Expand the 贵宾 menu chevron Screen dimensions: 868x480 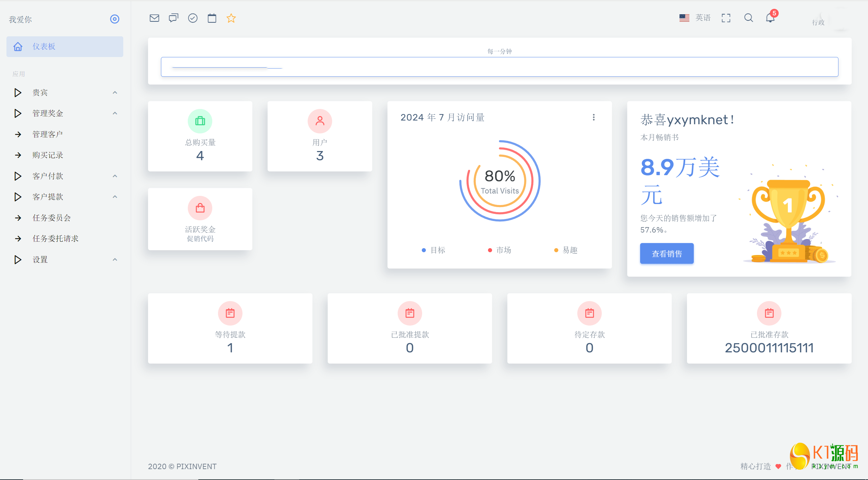coord(115,93)
